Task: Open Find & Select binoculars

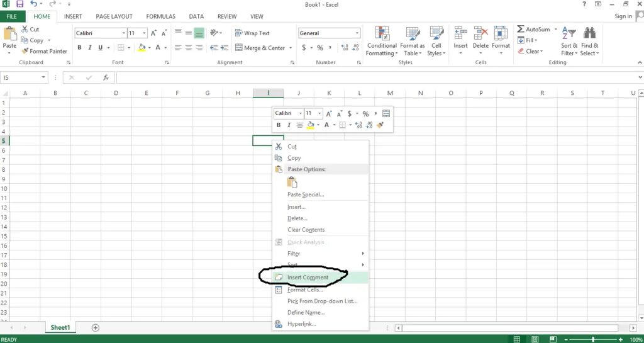Action: pyautogui.click(x=590, y=41)
